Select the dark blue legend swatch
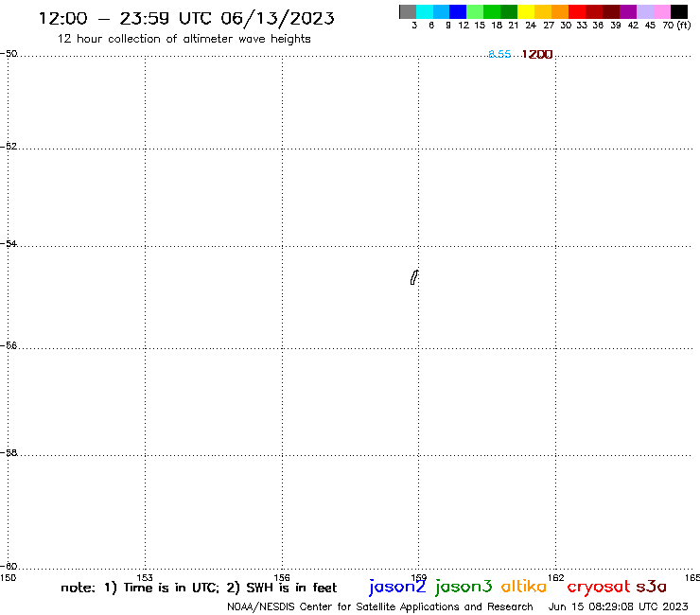Viewport: 700px width, 615px height. point(458,11)
